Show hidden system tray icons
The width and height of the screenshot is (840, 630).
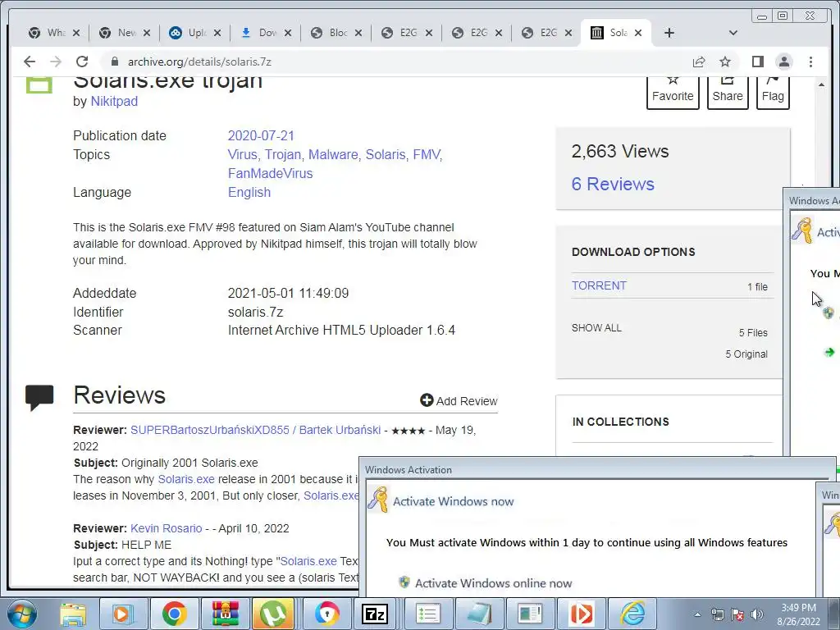[697, 614]
